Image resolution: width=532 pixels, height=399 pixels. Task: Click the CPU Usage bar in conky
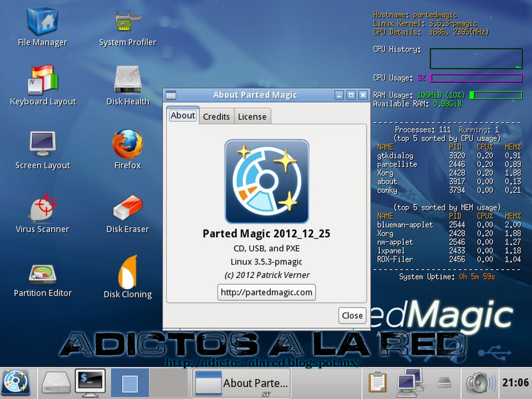(x=476, y=78)
